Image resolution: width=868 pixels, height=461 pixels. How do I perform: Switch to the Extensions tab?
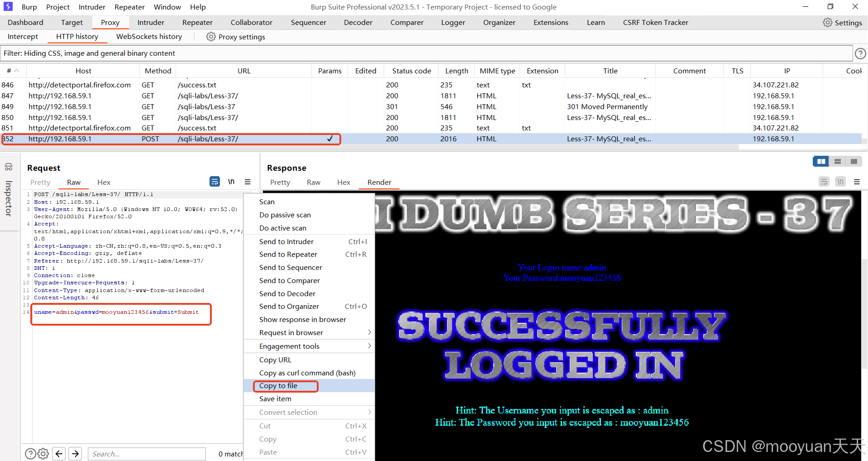pyautogui.click(x=551, y=23)
